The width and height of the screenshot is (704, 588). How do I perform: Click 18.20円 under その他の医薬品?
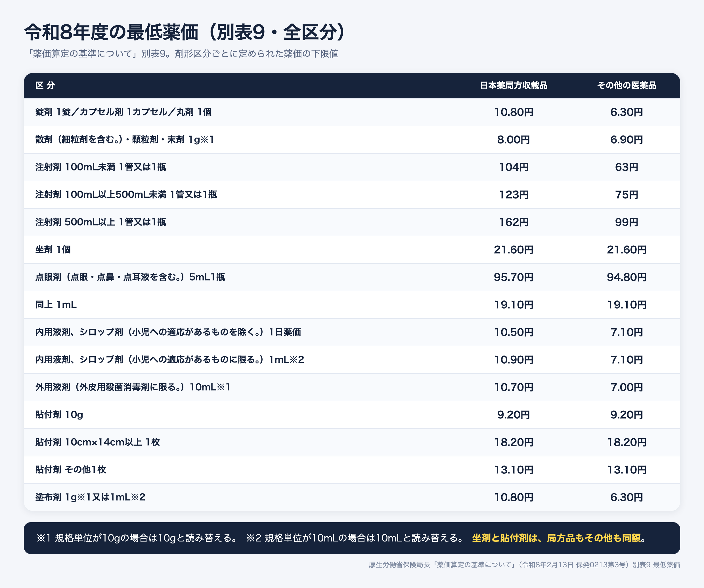click(627, 442)
